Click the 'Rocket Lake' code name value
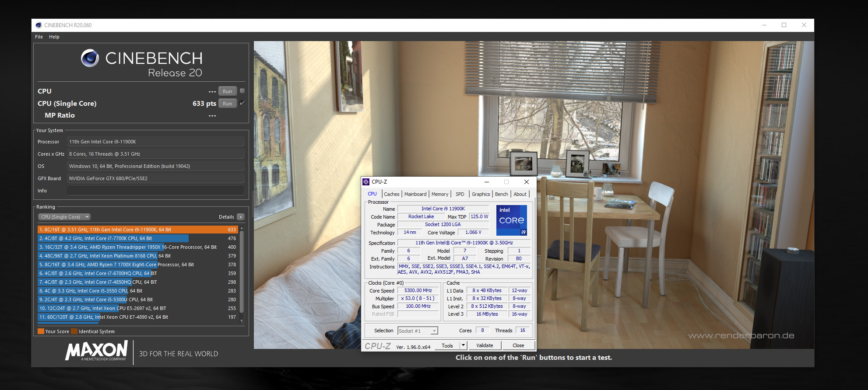The width and height of the screenshot is (868, 390). coord(421,216)
